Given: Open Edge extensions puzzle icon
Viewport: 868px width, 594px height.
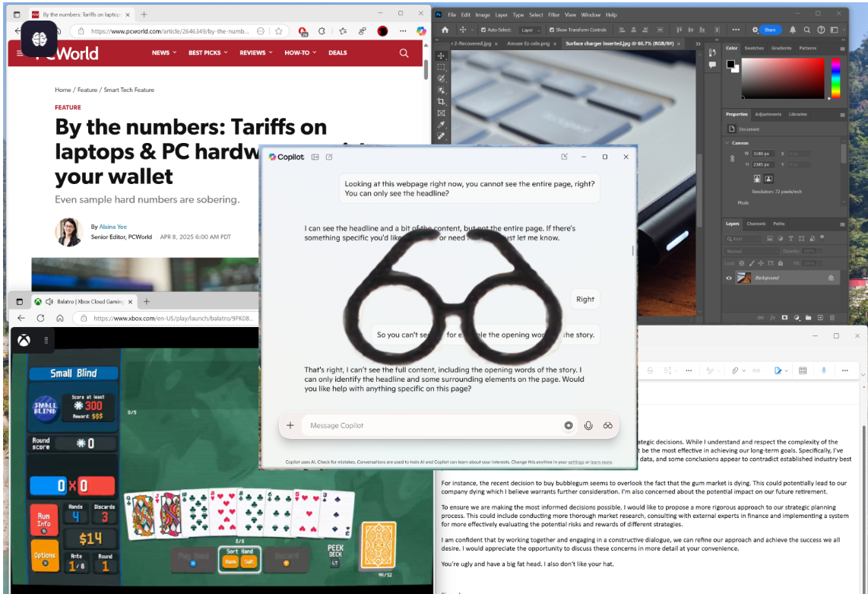Looking at the screenshot, I should (322, 32).
